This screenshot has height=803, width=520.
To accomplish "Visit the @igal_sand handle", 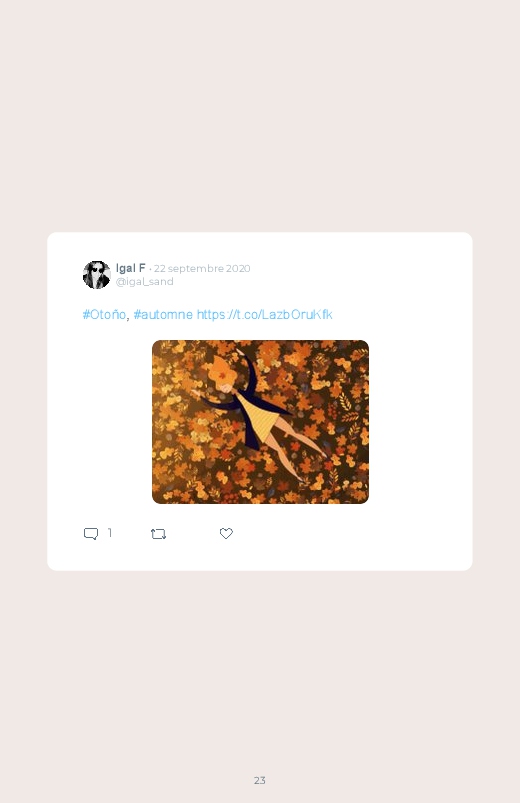I will point(144,282).
